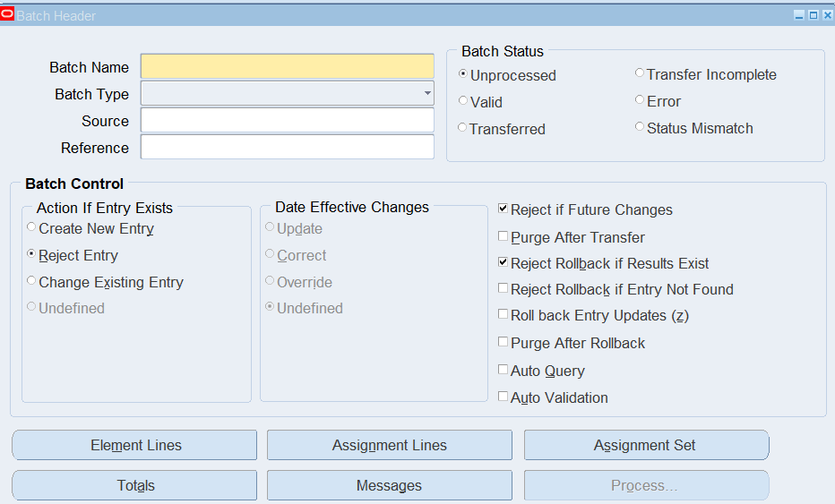The image size is (835, 504).
Task: Enable the Purge After Transfer checkbox
Action: tap(504, 236)
